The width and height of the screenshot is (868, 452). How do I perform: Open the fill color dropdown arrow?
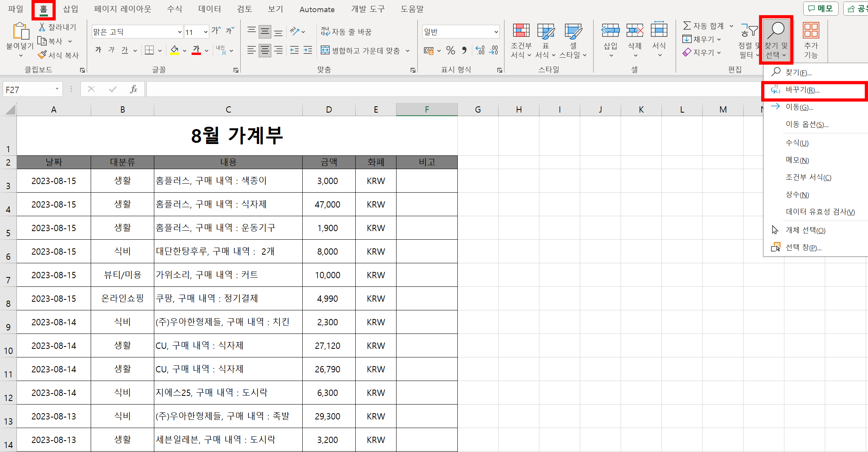[185, 51]
